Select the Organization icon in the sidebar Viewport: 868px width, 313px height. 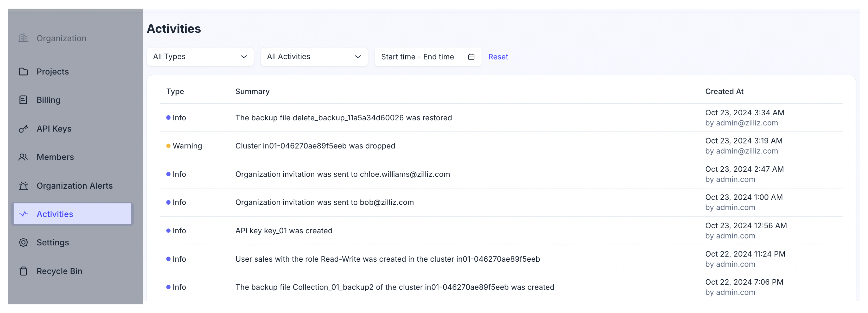coord(23,38)
